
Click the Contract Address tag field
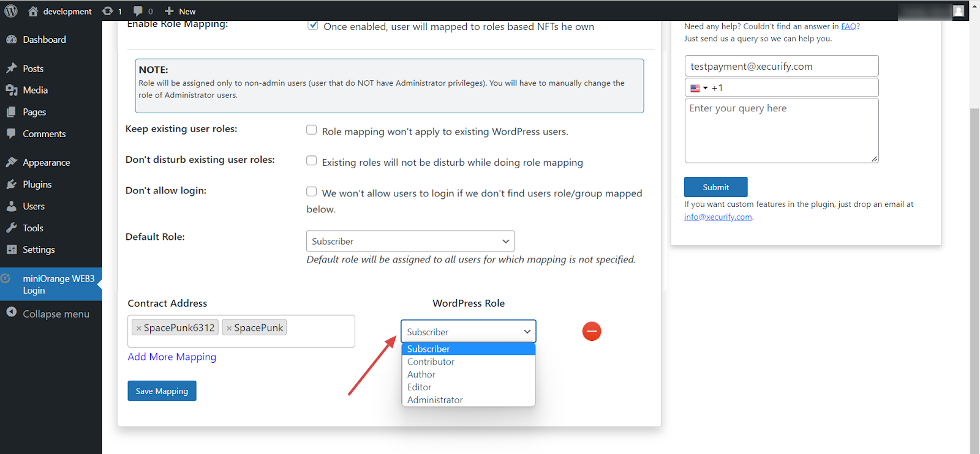(241, 331)
